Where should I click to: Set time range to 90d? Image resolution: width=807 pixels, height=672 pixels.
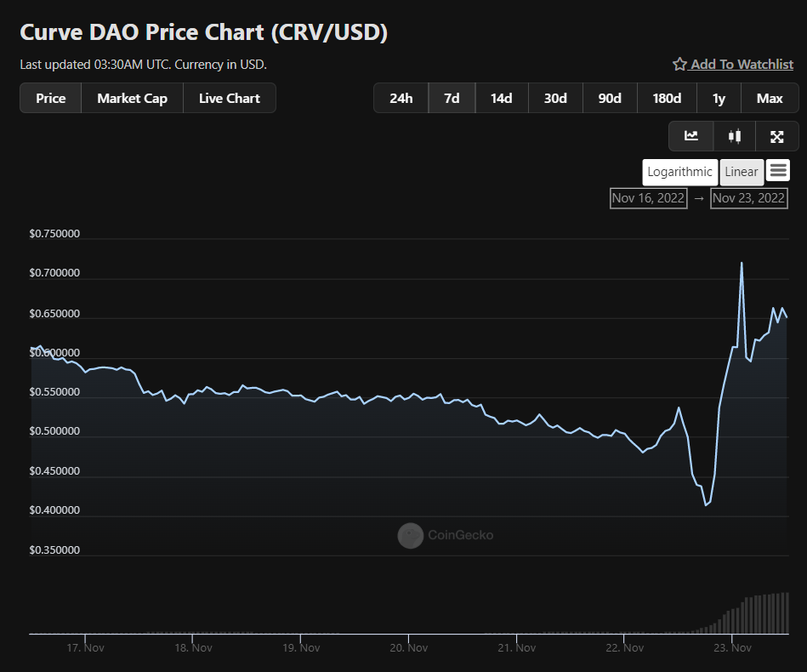click(x=610, y=98)
